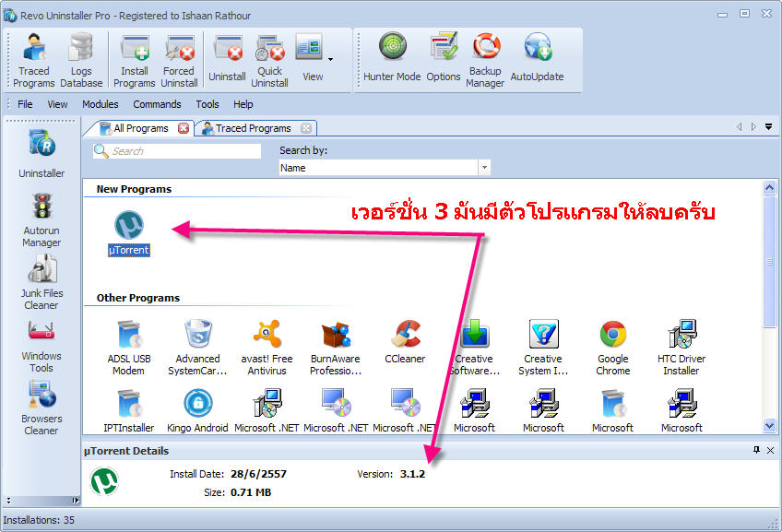Select Uninstaller in the side panel
The height and width of the screenshot is (532, 782).
(x=41, y=154)
